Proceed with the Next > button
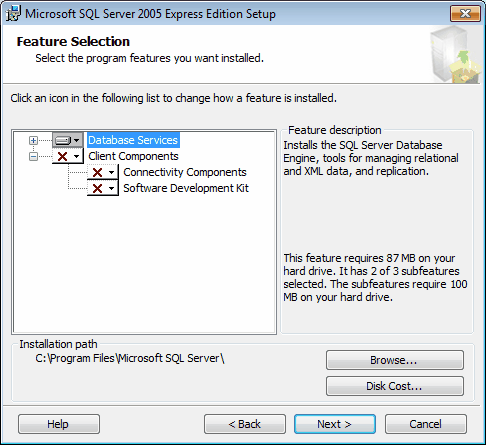486x445 pixels. pyautogui.click(x=335, y=424)
